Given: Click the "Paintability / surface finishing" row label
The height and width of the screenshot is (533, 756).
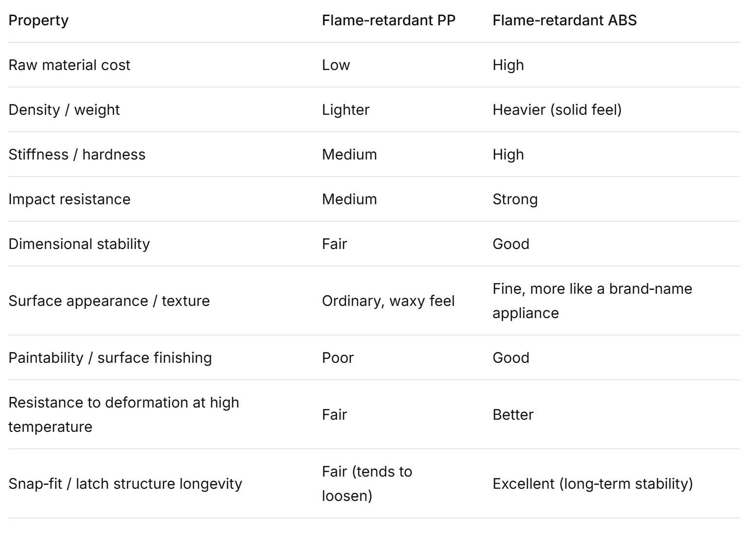Looking at the screenshot, I should pos(110,358).
